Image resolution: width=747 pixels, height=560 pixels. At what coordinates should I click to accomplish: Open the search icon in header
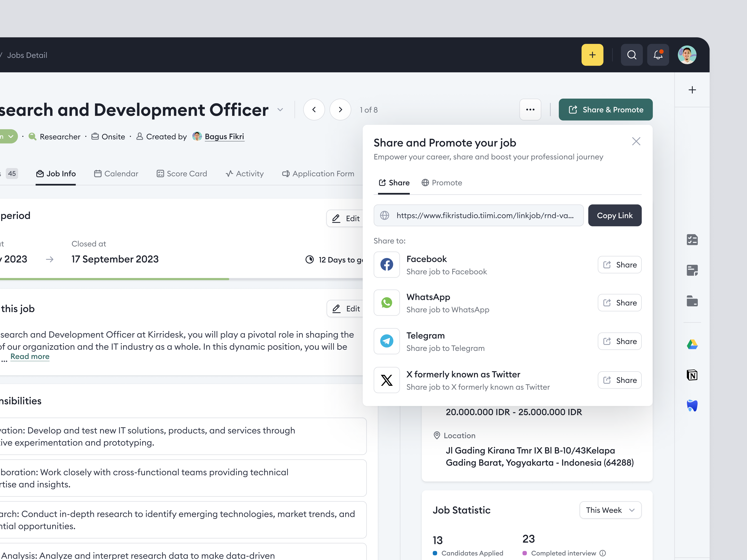632,55
